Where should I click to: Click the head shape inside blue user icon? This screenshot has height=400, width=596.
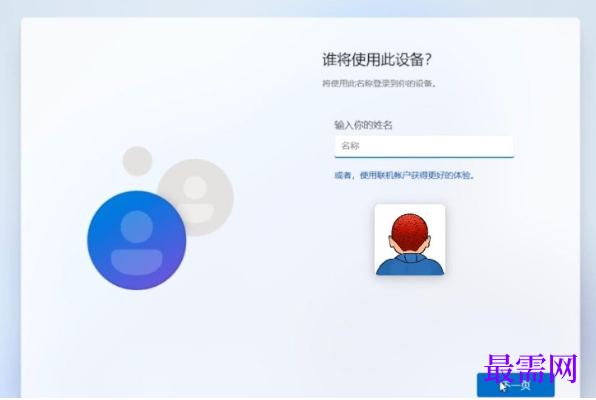click(x=137, y=227)
